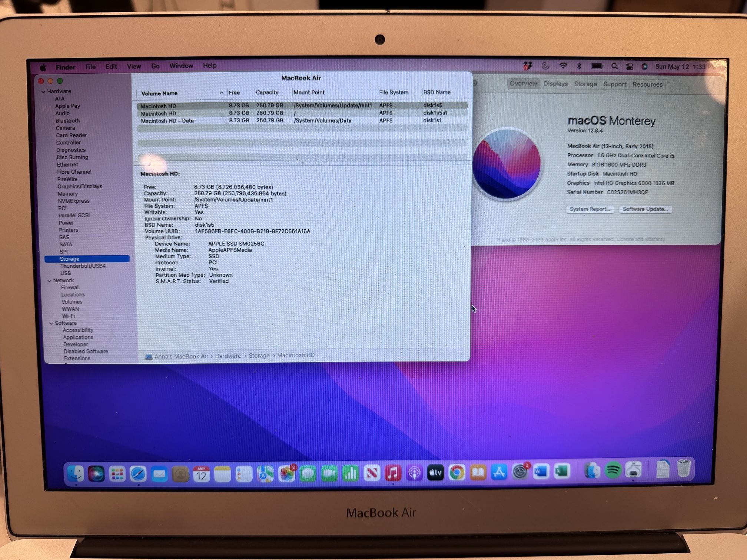Sort by Volume Name column header
The height and width of the screenshot is (560, 747).
coord(159,93)
